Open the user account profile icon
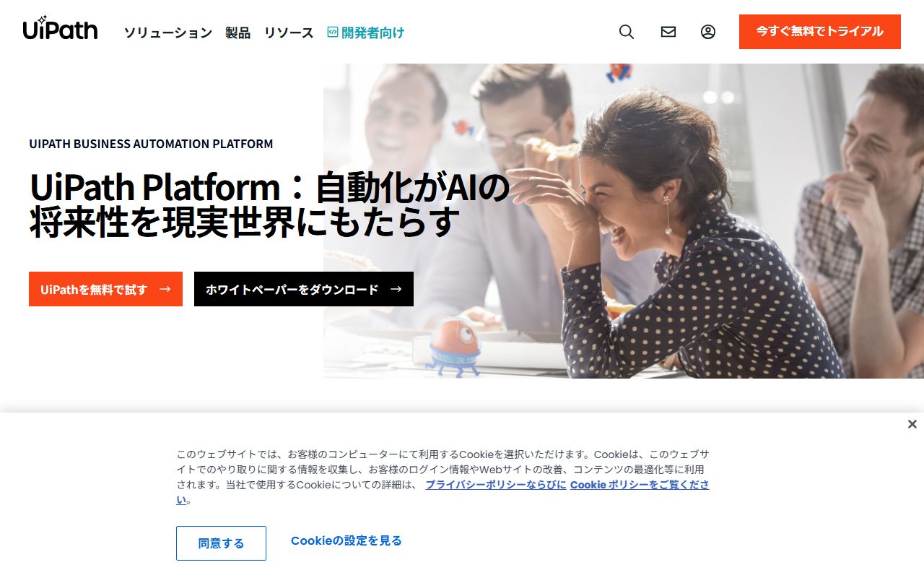924x578 pixels. click(708, 32)
